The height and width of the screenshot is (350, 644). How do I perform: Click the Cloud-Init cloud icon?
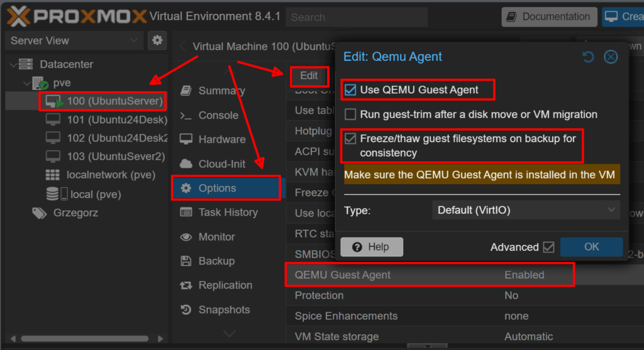(x=186, y=164)
